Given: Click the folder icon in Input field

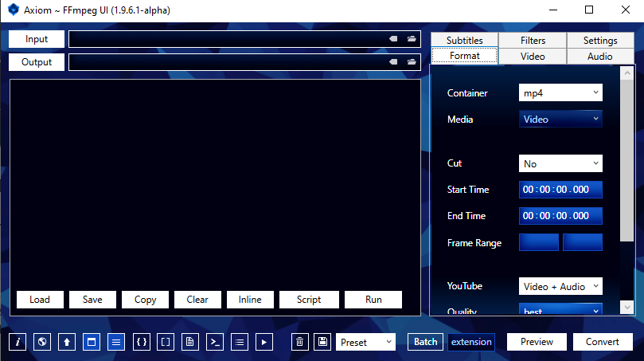Looking at the screenshot, I should (412, 39).
